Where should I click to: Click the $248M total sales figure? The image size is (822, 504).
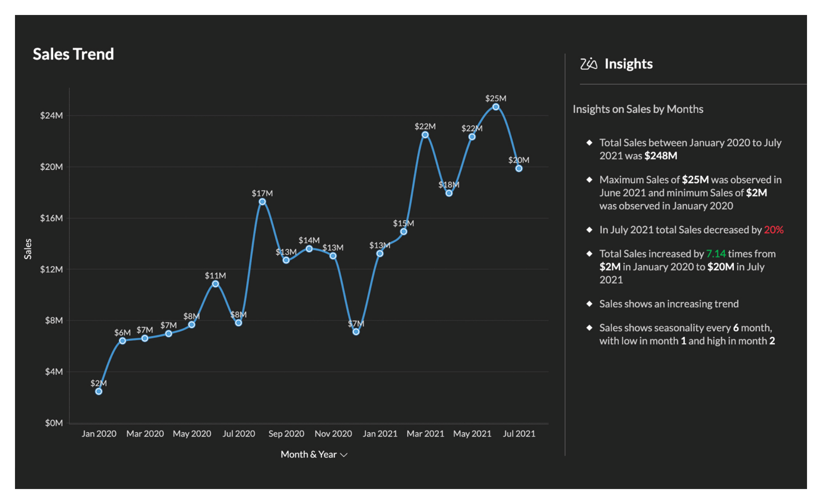click(x=661, y=156)
